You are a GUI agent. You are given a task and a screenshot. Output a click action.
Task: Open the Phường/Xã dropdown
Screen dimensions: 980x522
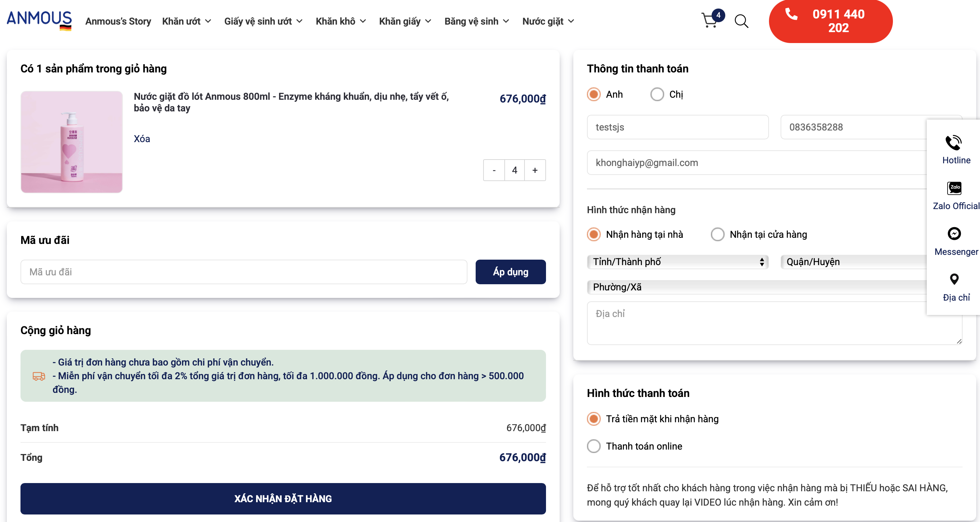(757, 287)
